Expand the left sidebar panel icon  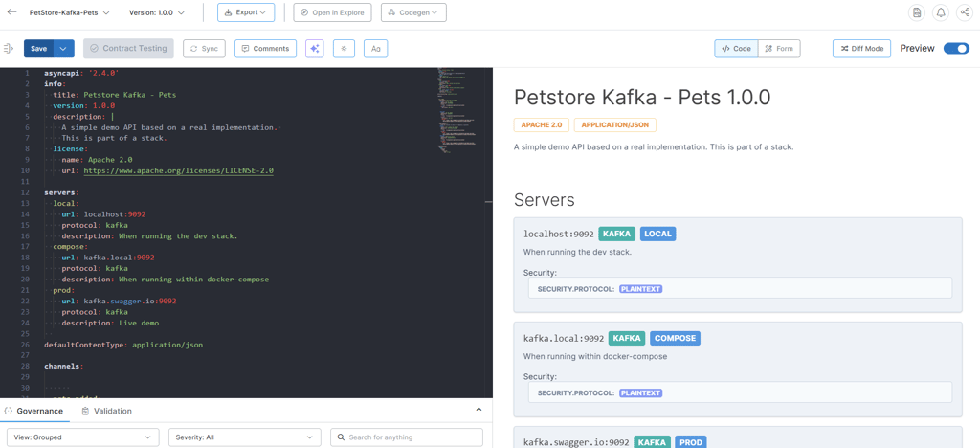click(8, 48)
